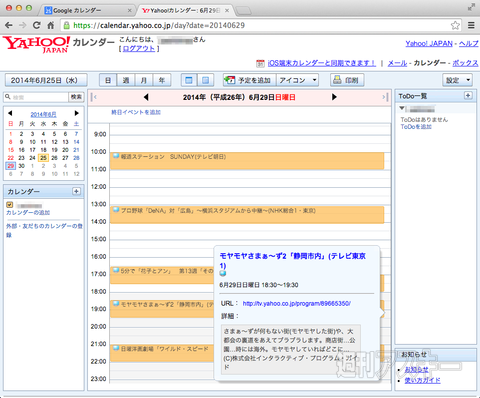Jump forward with right skip arrow
The width and height of the screenshot is (480, 398).
[385, 97]
